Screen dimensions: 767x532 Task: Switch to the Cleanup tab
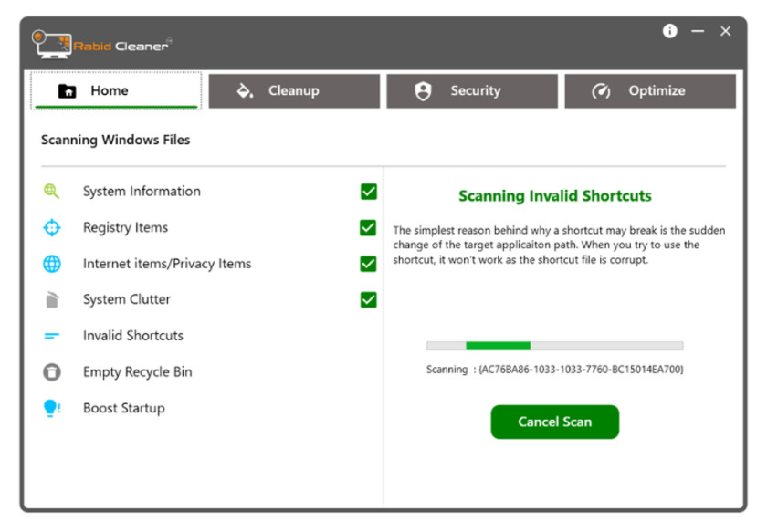pyautogui.click(x=293, y=91)
